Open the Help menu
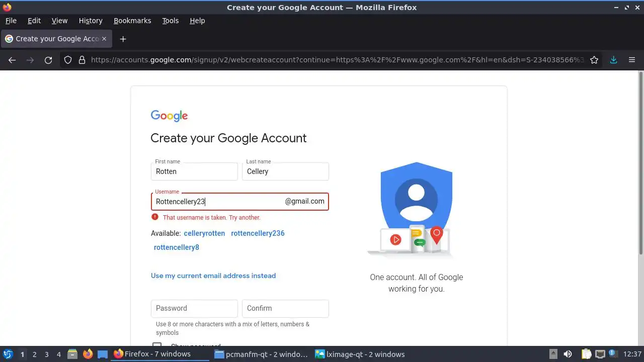 point(197,21)
